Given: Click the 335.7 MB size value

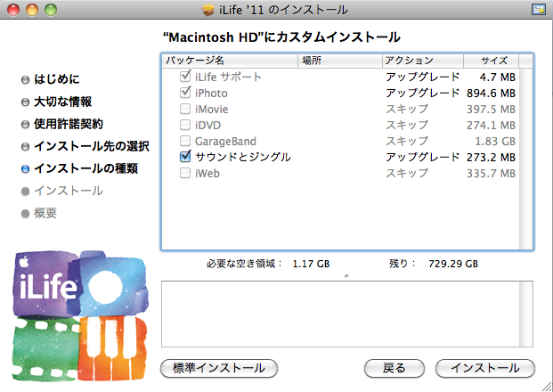Looking at the screenshot, I should click(x=491, y=173).
